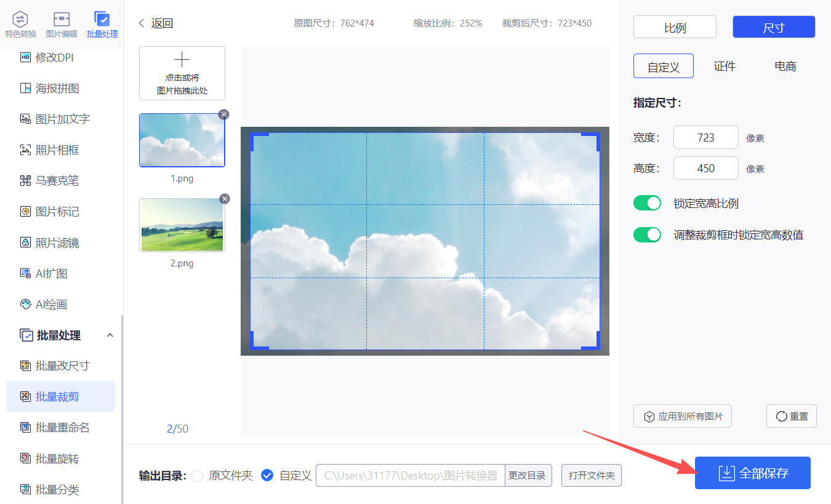This screenshot has height=504, width=831.
Task: Click the 批量重命名 icon
Action: (x=25, y=427)
